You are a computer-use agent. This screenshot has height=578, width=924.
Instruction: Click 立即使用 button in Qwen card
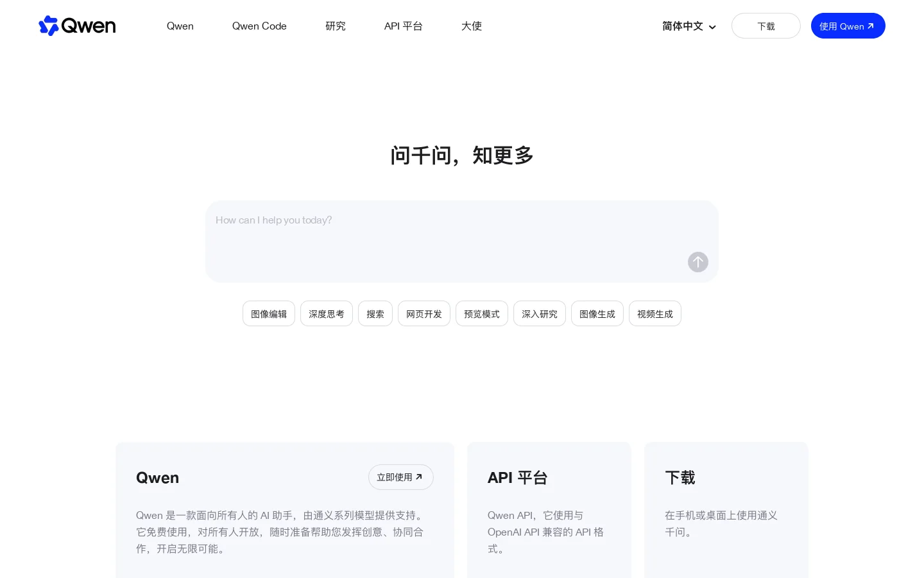[x=401, y=477]
